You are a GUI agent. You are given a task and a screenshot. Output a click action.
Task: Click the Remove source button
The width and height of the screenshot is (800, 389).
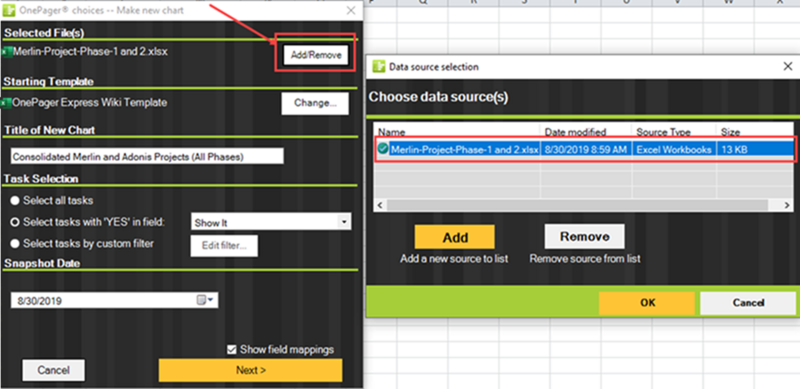(x=585, y=237)
